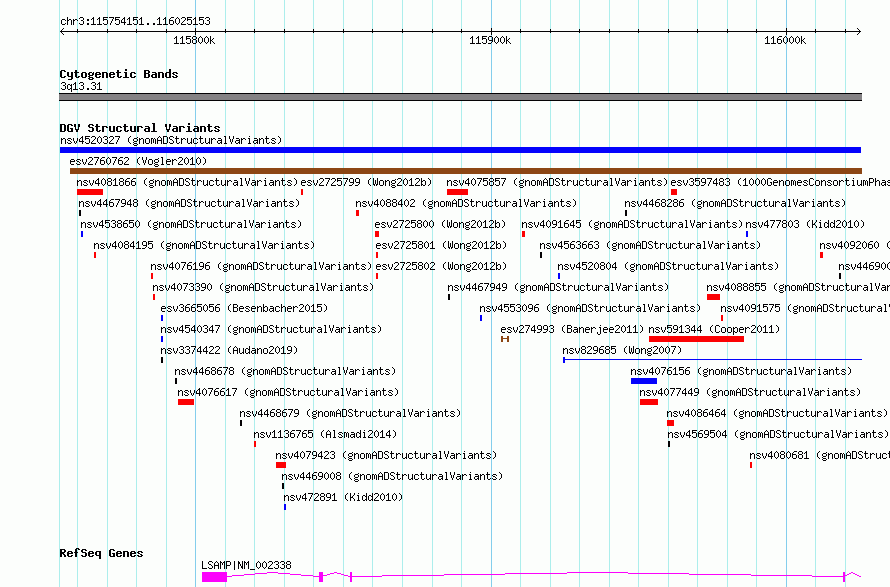Click the chr3:115754151..116025153 coordinates text
The height and width of the screenshot is (587, 890).
[135, 22]
